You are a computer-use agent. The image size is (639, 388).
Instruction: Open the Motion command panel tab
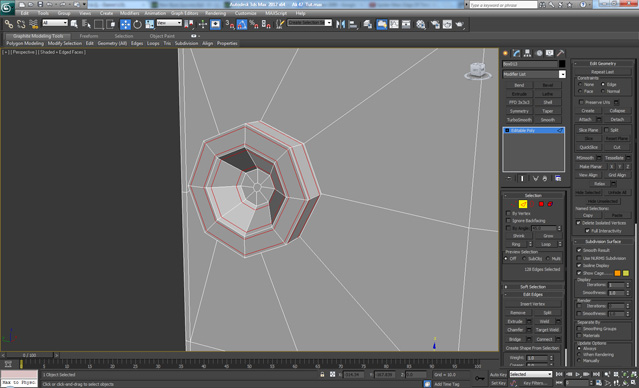click(x=539, y=53)
